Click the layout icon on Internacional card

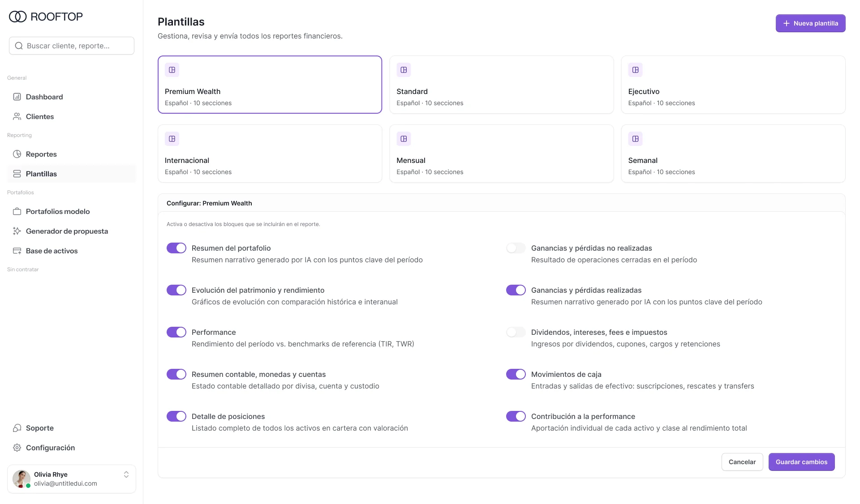coord(172,139)
